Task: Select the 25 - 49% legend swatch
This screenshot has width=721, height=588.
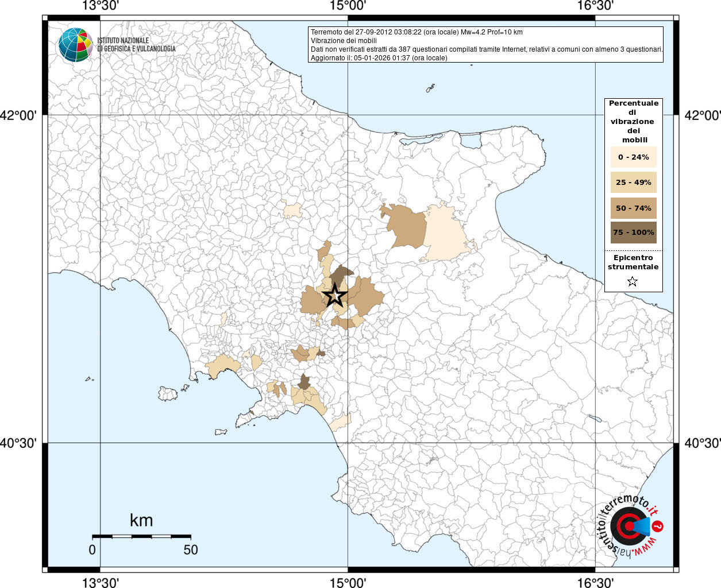Action: click(633, 183)
